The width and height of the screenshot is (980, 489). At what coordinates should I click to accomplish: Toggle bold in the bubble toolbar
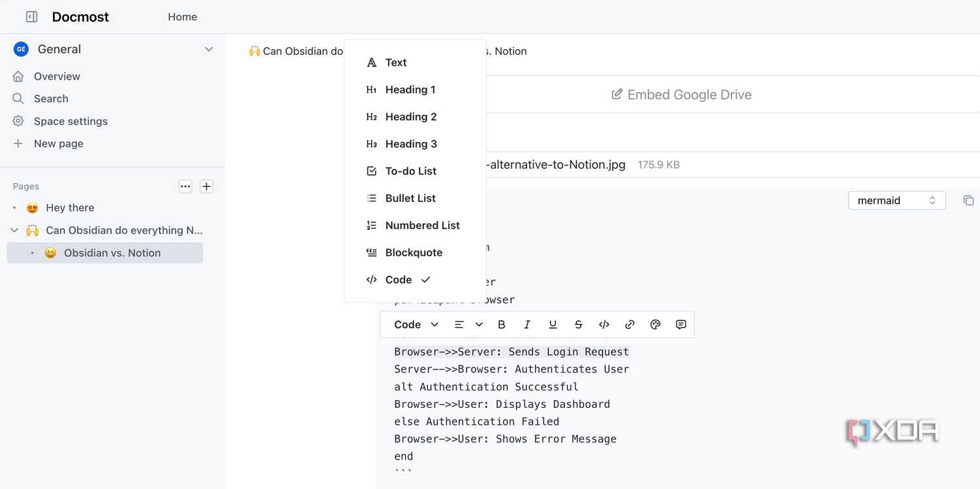point(502,324)
